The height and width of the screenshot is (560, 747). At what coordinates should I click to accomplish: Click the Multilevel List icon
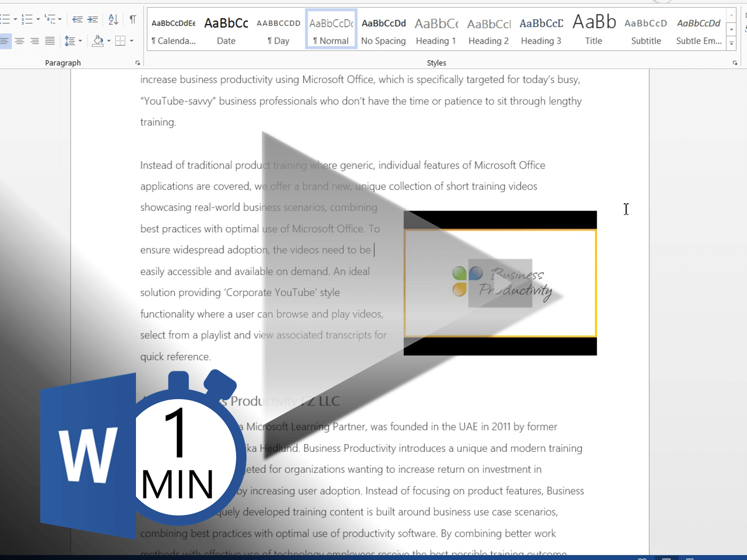[x=50, y=19]
